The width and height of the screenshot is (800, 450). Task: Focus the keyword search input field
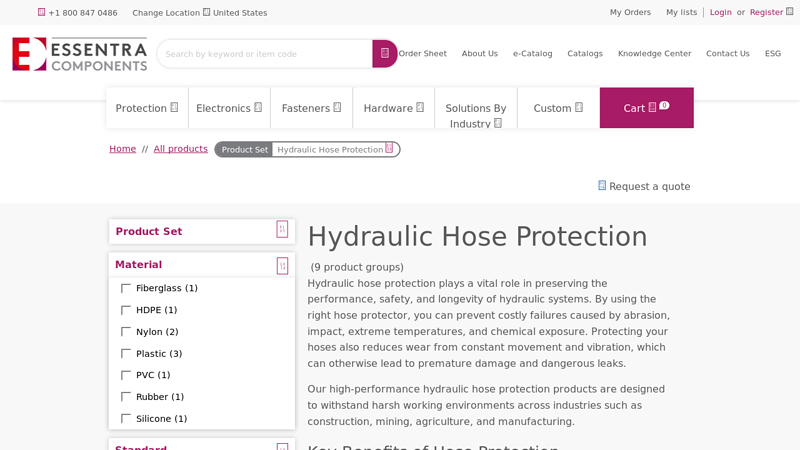tap(265, 54)
